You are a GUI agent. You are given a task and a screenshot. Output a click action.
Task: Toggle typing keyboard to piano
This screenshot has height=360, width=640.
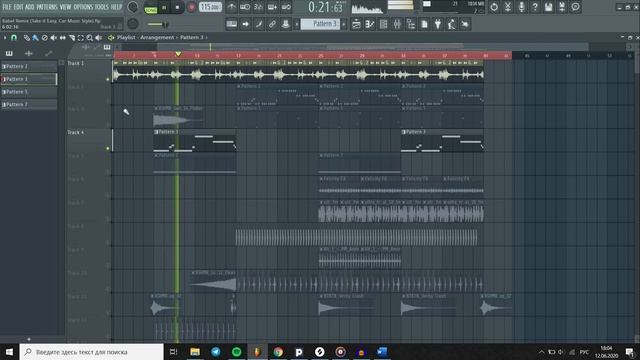231,24
